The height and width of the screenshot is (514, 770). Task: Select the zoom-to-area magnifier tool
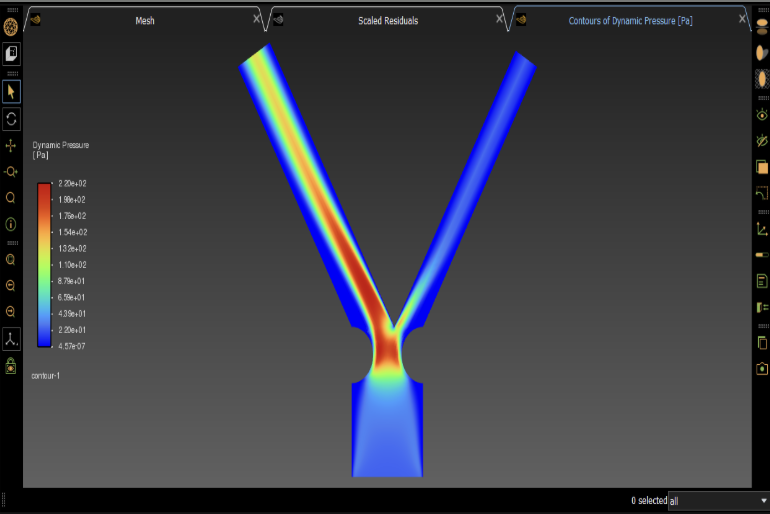[11, 198]
